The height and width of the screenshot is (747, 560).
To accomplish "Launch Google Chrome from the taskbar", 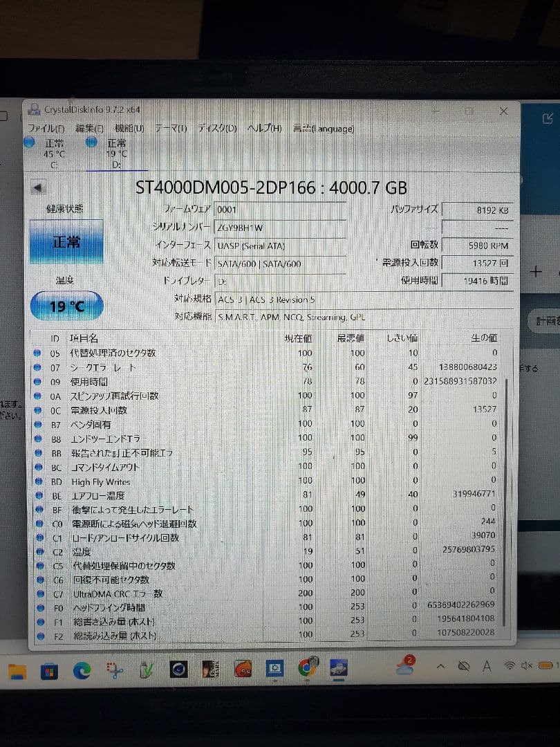I will pos(307,667).
